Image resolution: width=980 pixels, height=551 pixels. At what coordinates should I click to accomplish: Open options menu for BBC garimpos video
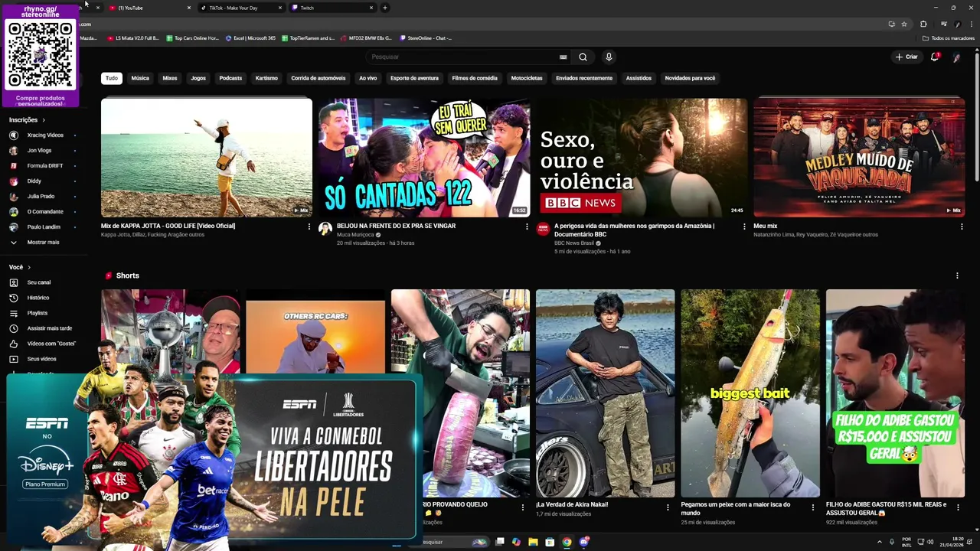[744, 227]
